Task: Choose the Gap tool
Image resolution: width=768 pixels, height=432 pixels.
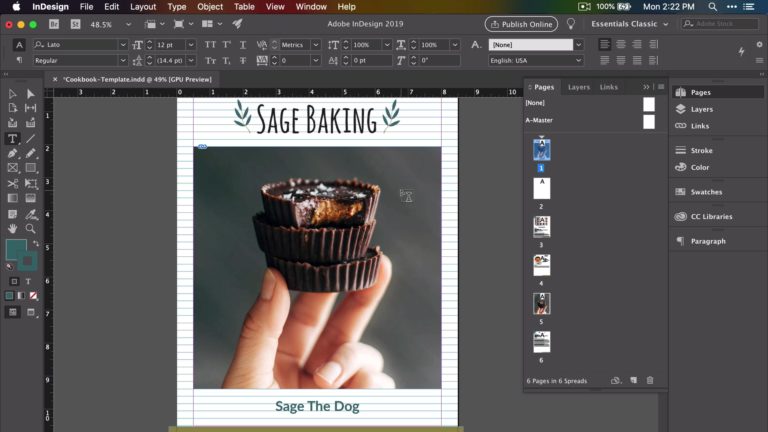Action: (x=30, y=108)
